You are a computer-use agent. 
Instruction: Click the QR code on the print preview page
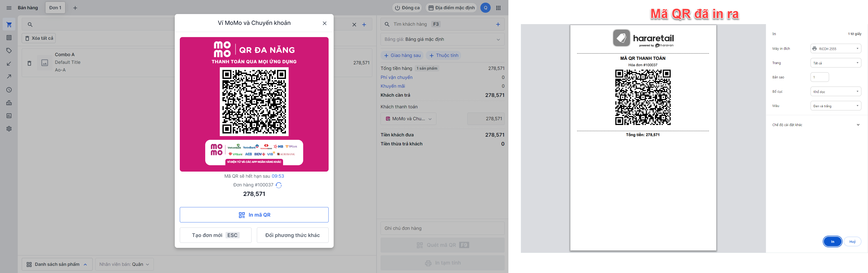(643, 97)
